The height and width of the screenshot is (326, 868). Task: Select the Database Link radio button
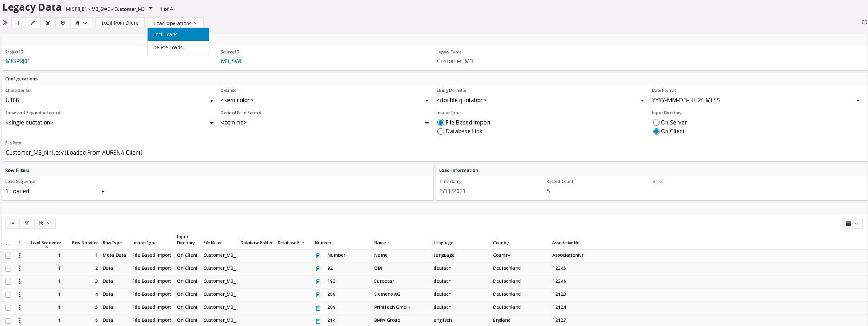coord(440,131)
